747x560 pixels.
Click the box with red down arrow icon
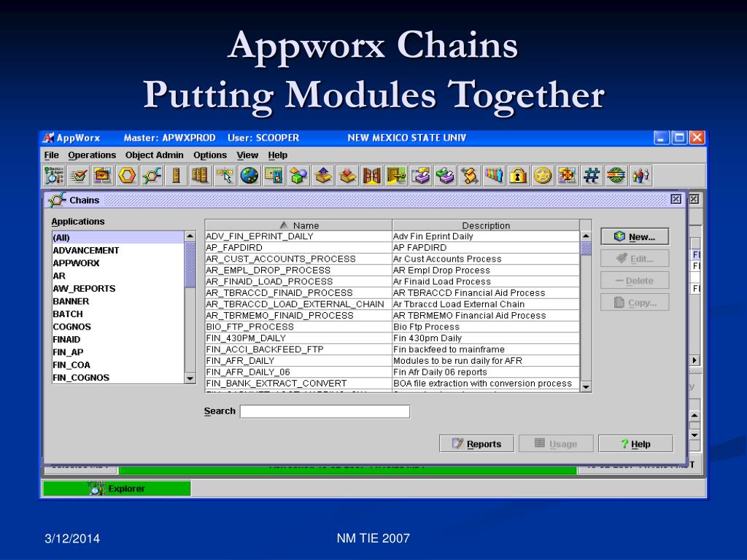tap(347, 176)
